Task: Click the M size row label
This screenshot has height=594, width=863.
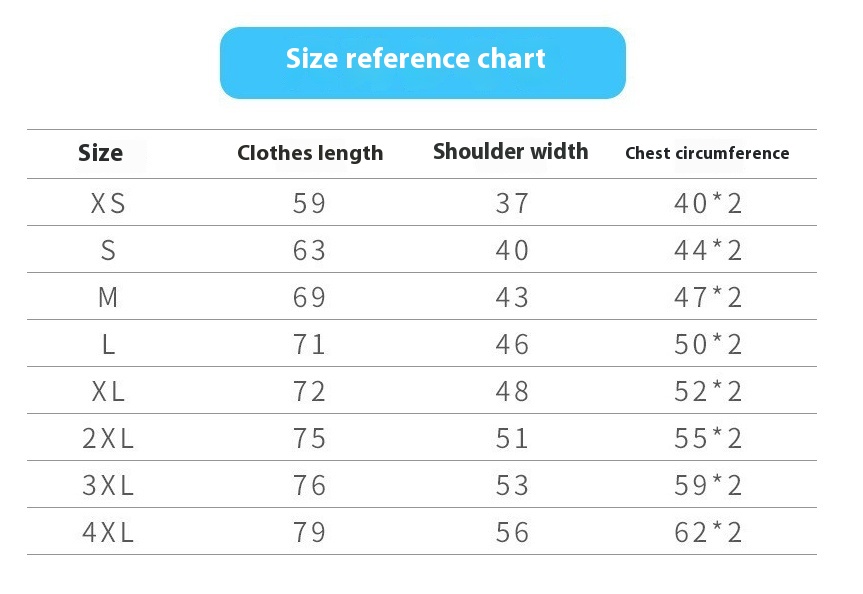Action: tap(108, 298)
